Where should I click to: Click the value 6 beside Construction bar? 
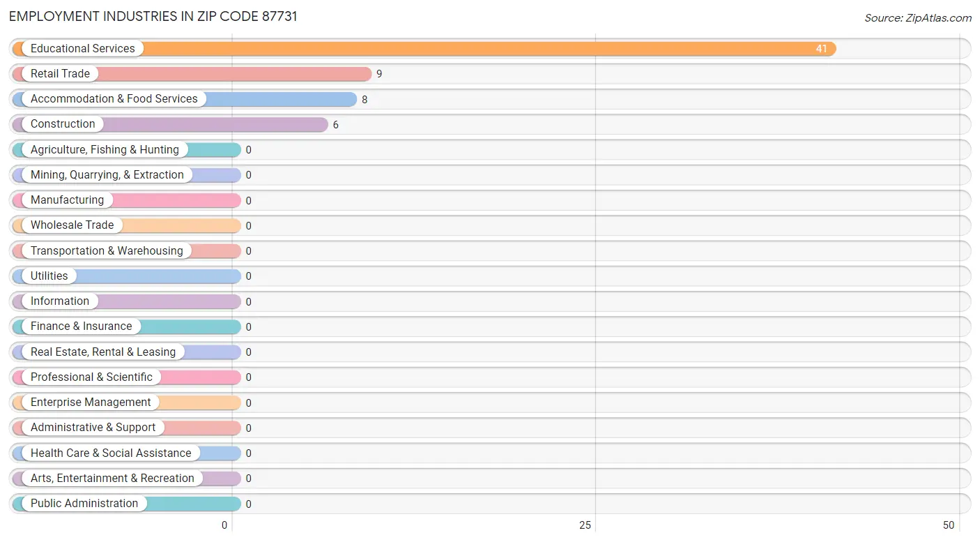[335, 124]
